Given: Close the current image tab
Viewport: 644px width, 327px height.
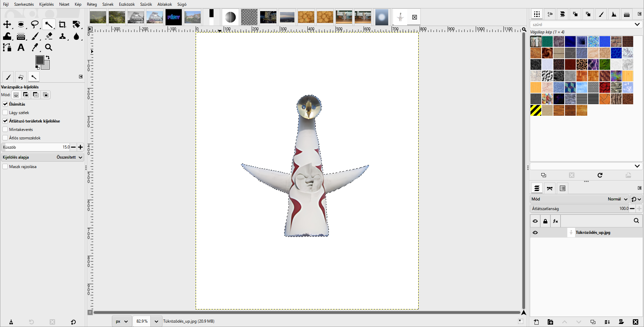Looking at the screenshot, I should 415,17.
